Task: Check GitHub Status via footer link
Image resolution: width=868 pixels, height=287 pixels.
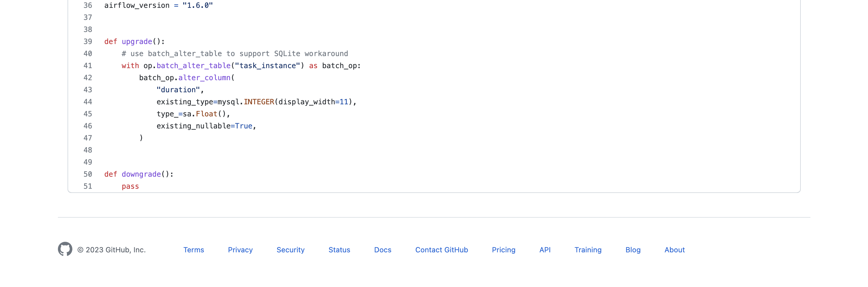Action: click(x=339, y=250)
